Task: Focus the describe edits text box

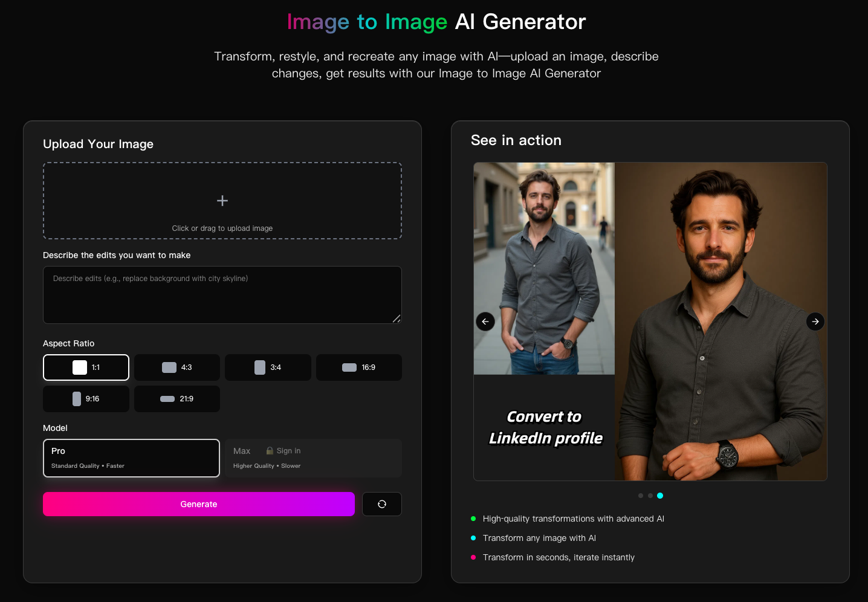Action: (x=222, y=295)
